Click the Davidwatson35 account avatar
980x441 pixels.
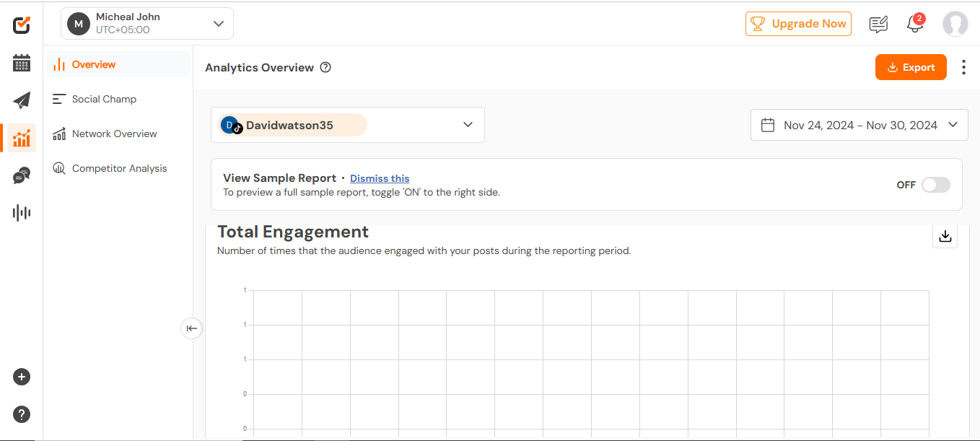230,125
